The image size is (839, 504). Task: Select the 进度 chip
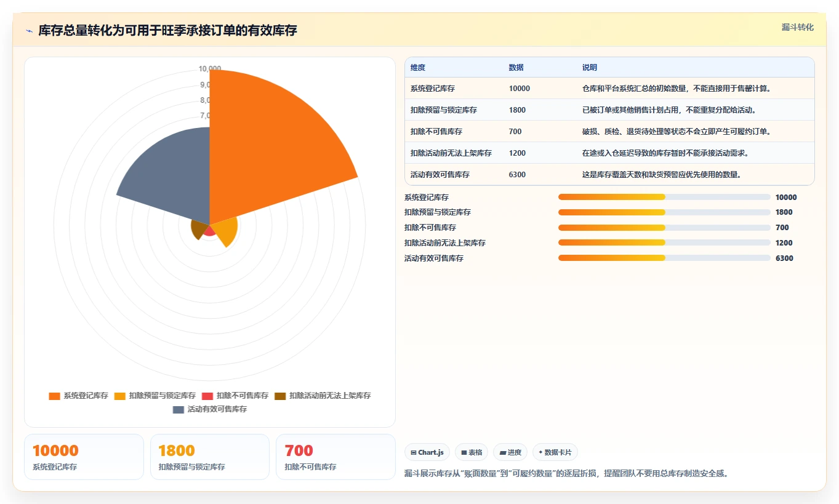tap(510, 452)
